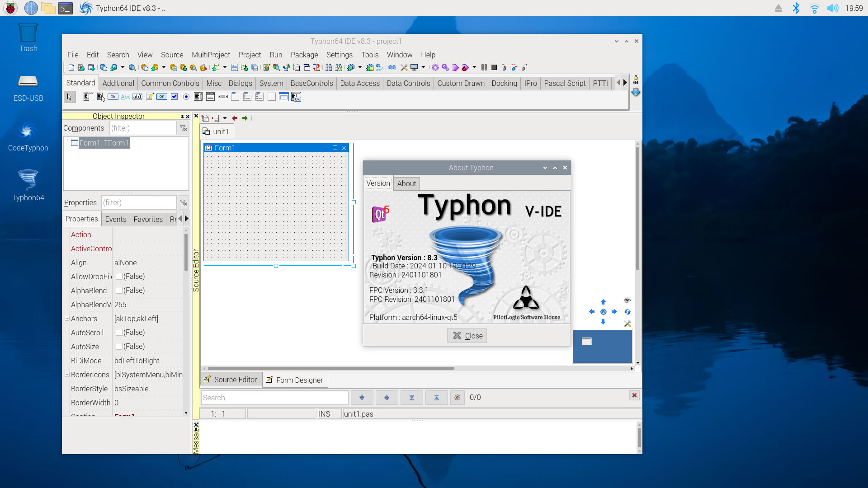Choose the TMemo component icon
Image resolution: width=868 pixels, height=488 pixels.
click(150, 97)
